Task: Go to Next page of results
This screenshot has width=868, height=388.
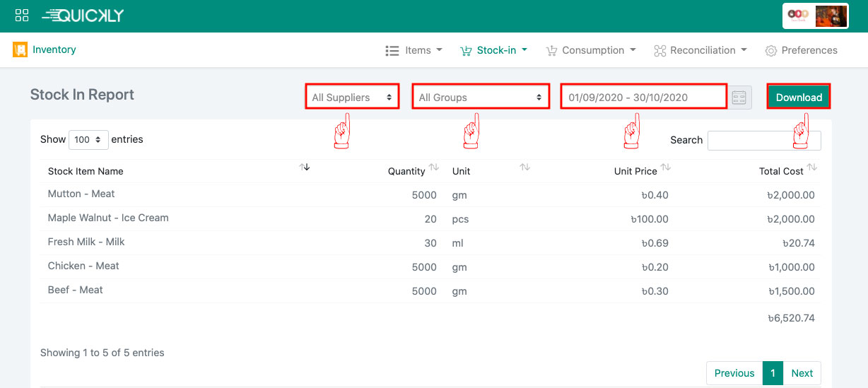Action: pyautogui.click(x=802, y=373)
